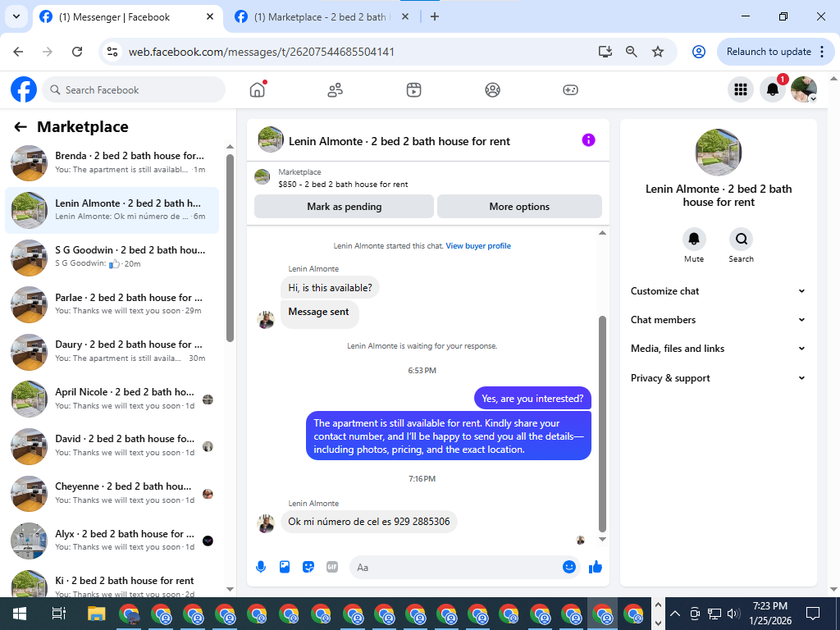Viewport: 840px width, 630px height.
Task: Open David conversation
Action: [112, 445]
